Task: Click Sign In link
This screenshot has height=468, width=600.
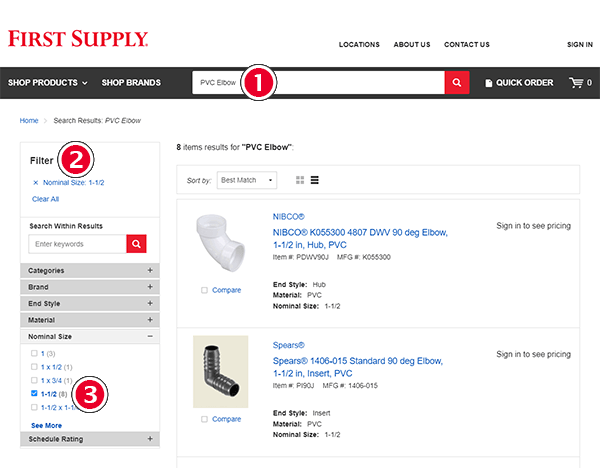Action: click(x=580, y=44)
